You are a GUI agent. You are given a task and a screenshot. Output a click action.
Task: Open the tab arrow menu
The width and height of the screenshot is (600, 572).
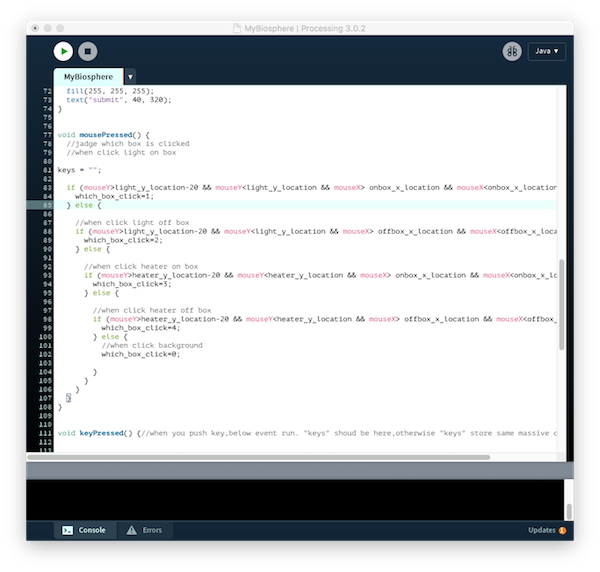[x=130, y=77]
